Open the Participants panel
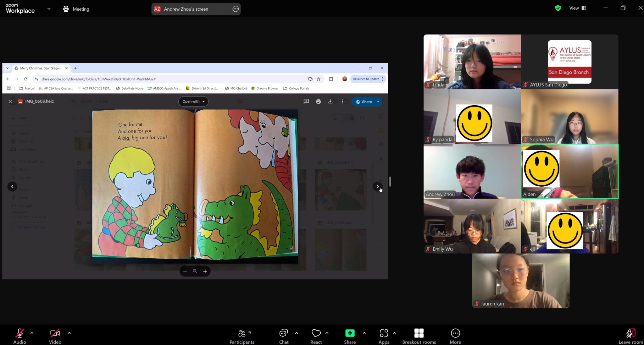This screenshot has width=644, height=345. 242,336
